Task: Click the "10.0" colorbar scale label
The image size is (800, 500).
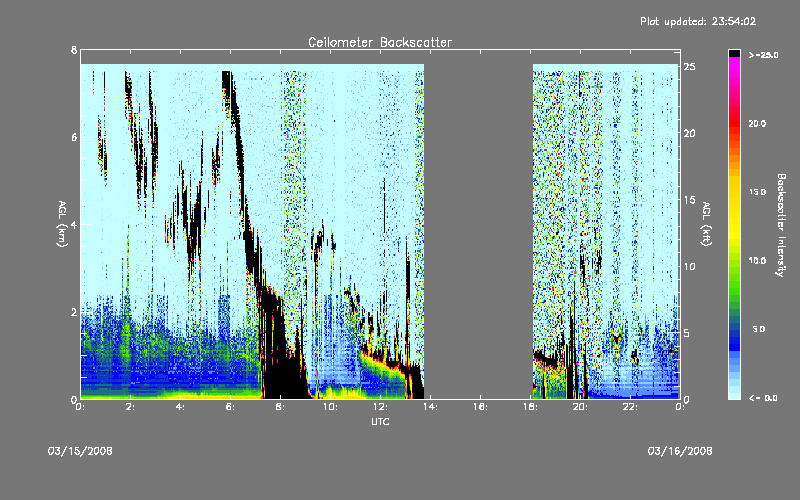Action: 757,260
